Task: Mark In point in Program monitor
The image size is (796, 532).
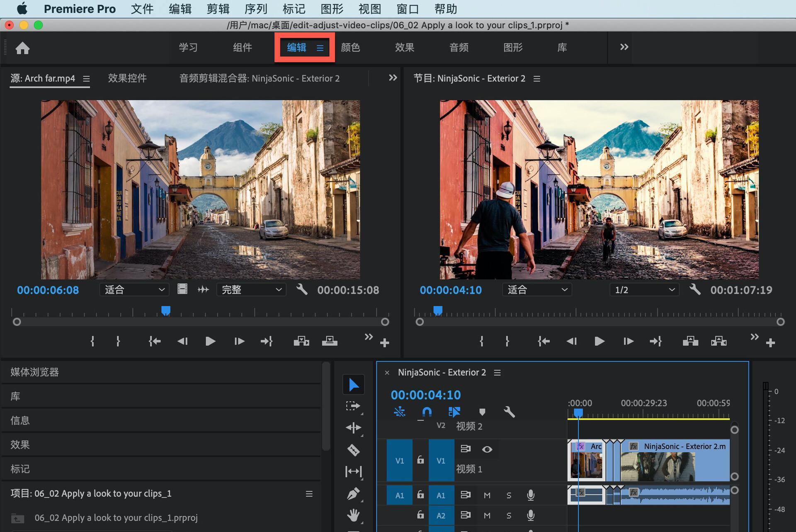Action: pyautogui.click(x=481, y=341)
